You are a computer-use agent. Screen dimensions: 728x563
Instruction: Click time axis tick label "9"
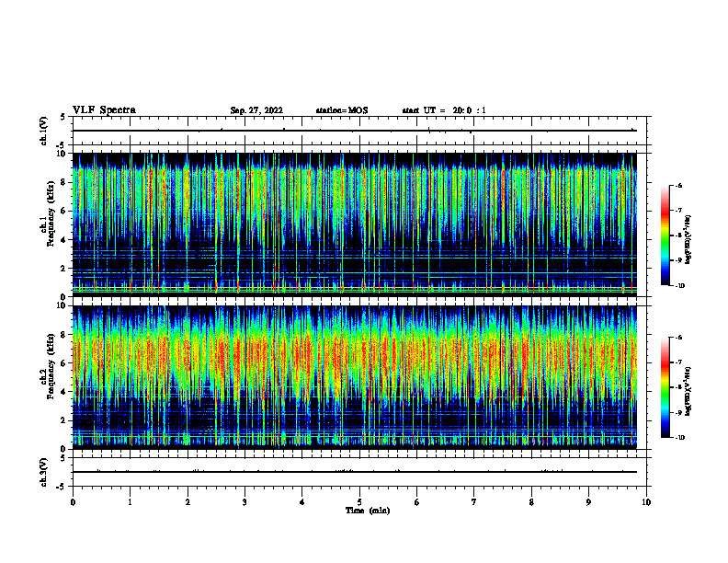pos(588,502)
